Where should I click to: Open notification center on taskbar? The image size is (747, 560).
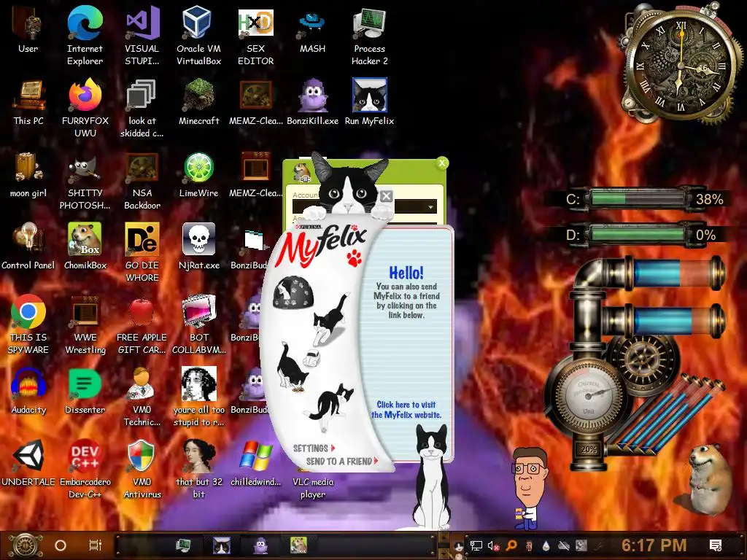pos(716,545)
